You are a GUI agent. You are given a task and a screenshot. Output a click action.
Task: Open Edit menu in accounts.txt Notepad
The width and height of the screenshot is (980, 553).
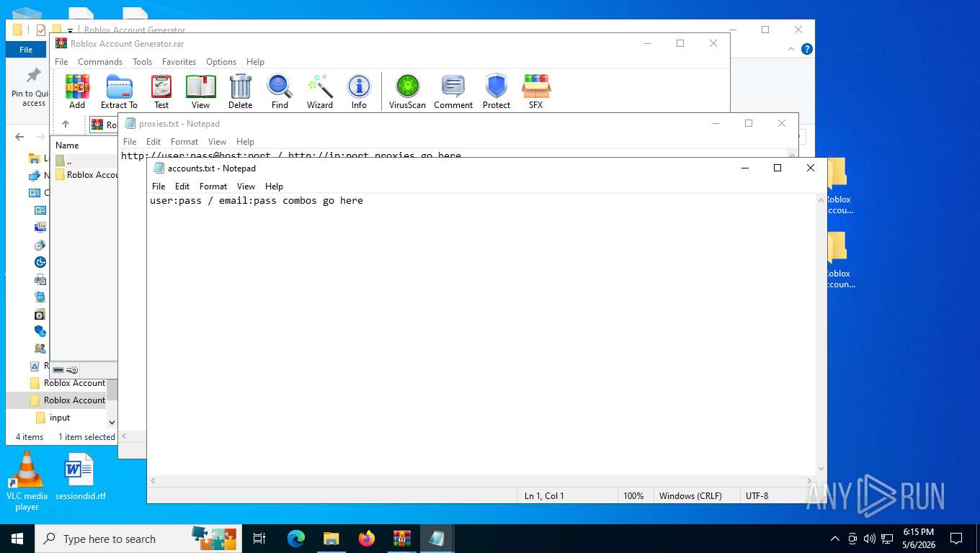(182, 186)
